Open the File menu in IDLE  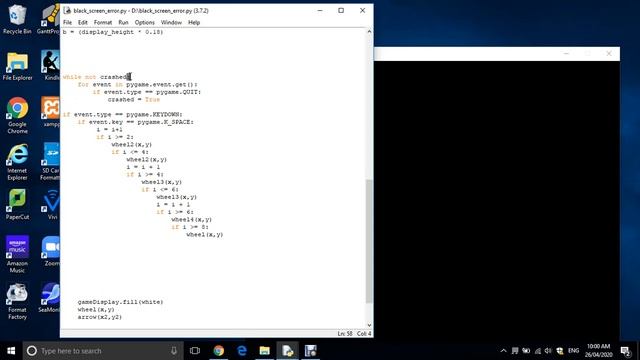[x=67, y=22]
